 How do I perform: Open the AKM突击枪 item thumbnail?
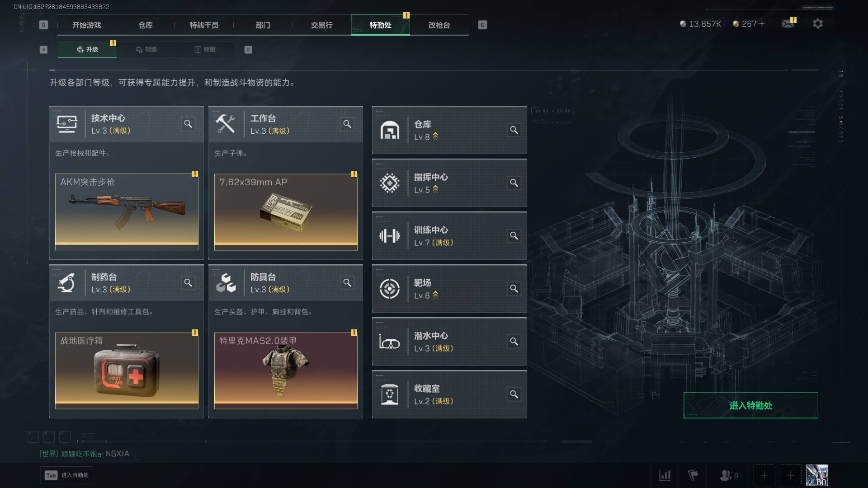pyautogui.click(x=127, y=212)
